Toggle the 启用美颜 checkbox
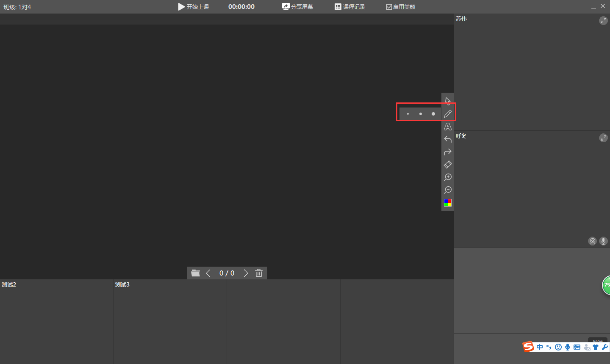610x364 pixels. tap(389, 7)
